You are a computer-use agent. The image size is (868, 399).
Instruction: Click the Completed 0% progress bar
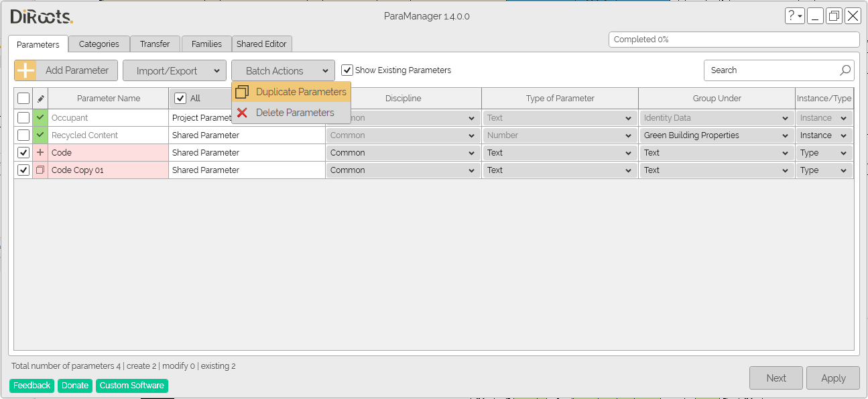(733, 39)
